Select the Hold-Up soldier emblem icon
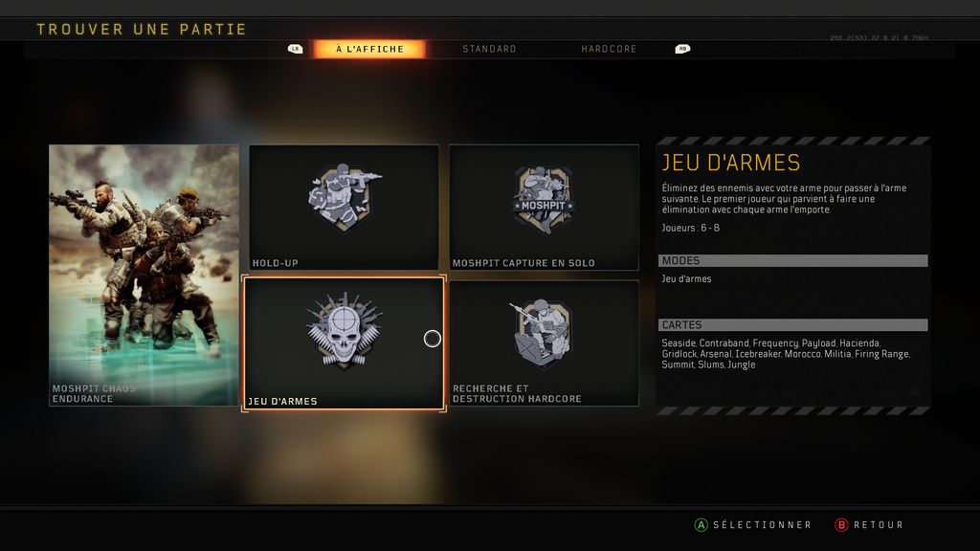 [x=345, y=197]
